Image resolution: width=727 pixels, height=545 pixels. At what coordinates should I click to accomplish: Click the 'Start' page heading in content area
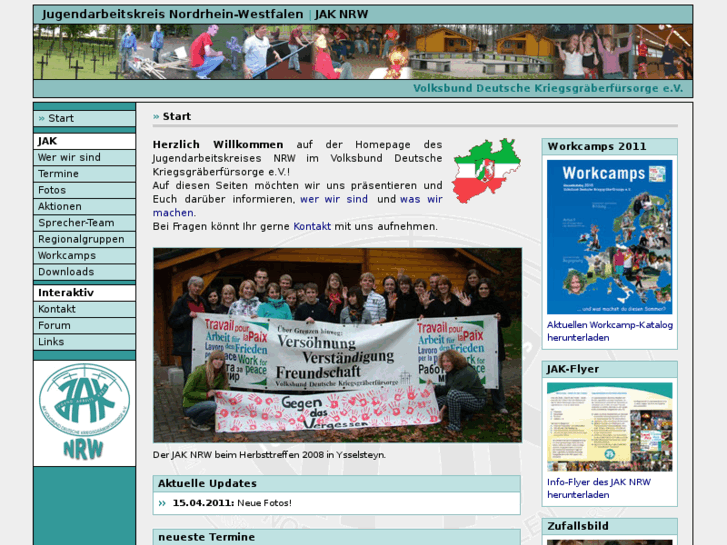click(177, 116)
